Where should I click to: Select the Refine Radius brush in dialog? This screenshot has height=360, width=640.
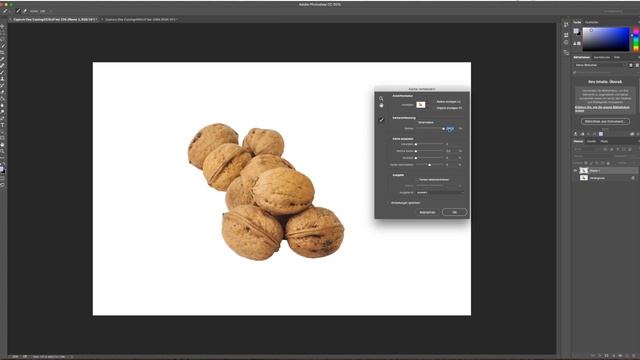point(381,120)
